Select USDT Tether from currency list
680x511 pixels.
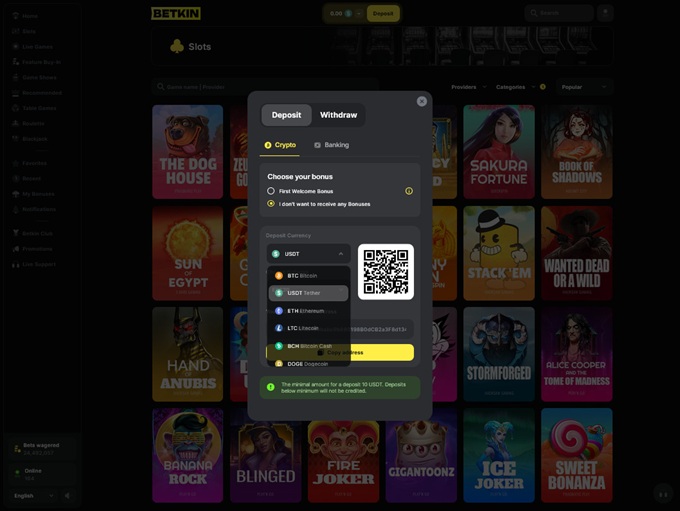coord(308,293)
